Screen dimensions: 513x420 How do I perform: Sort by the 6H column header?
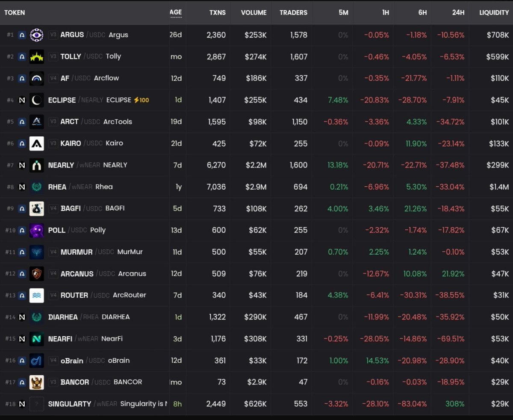(x=422, y=12)
